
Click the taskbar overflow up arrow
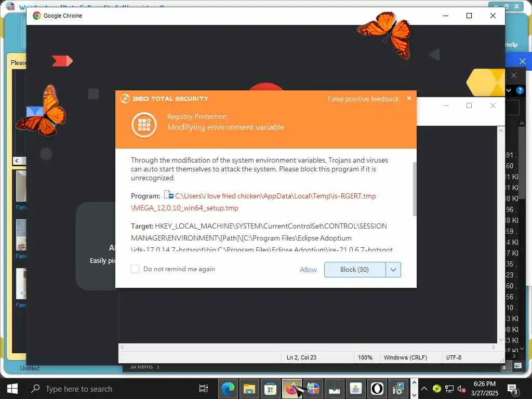point(414,383)
